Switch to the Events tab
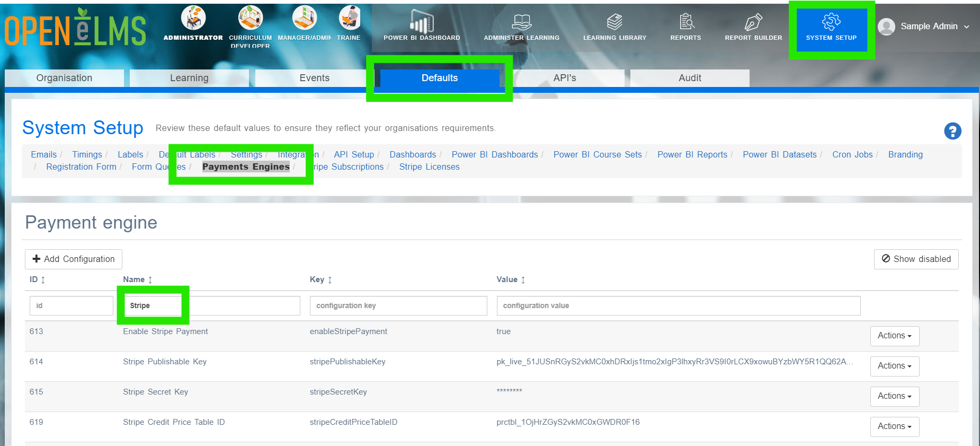 click(315, 78)
